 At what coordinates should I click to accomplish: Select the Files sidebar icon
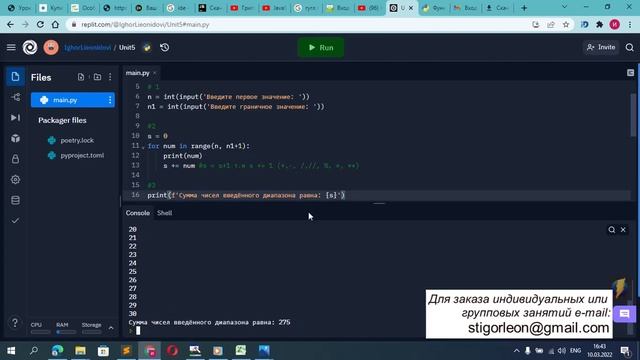point(16,77)
